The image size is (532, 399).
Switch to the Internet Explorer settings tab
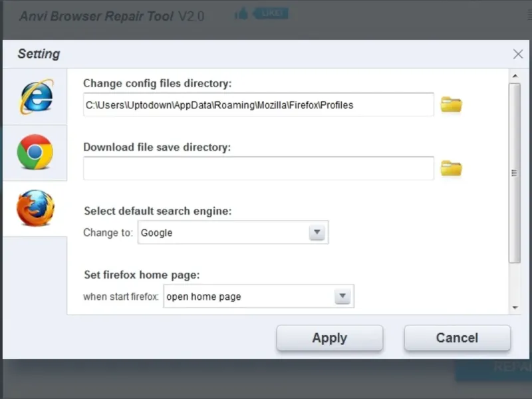click(x=35, y=96)
